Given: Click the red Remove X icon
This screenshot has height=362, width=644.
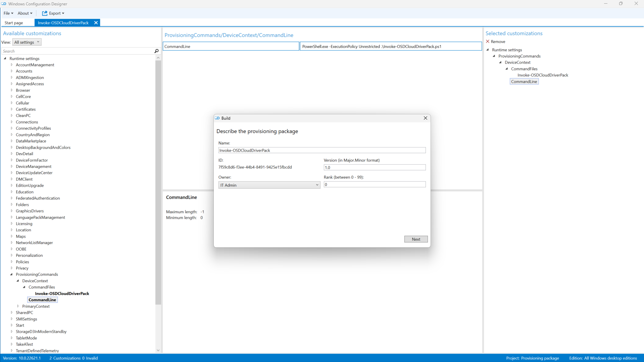Looking at the screenshot, I should 488,42.
